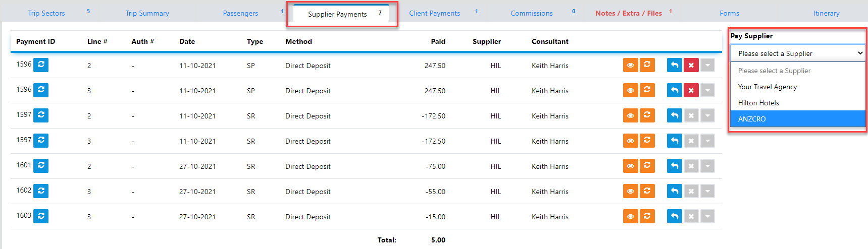Open Notes / Extra / Files tab

628,13
